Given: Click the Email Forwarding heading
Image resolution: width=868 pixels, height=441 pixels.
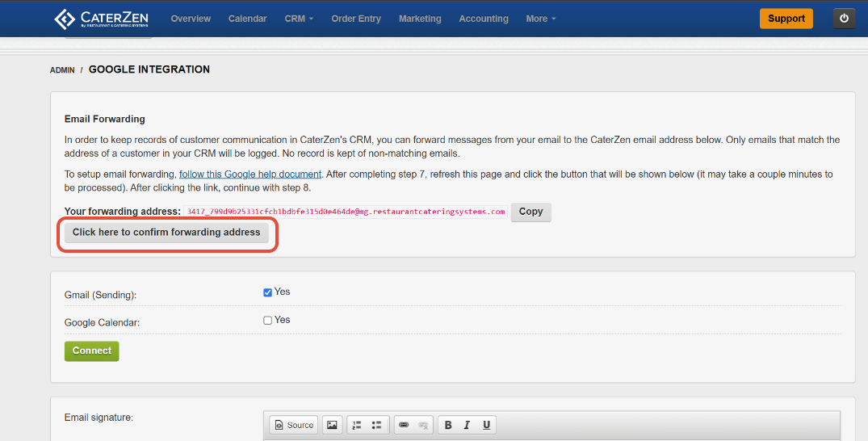Looking at the screenshot, I should [105, 119].
